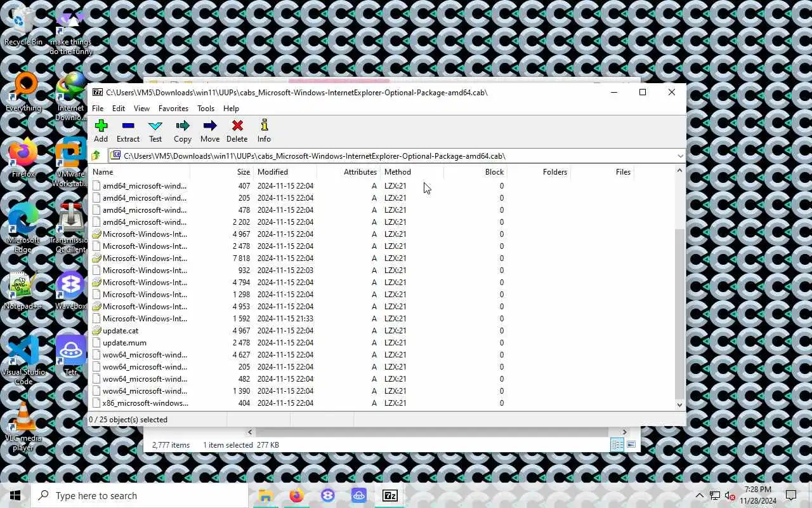Open the Help menu
Viewport: 812px width, 508px height.
pos(231,109)
